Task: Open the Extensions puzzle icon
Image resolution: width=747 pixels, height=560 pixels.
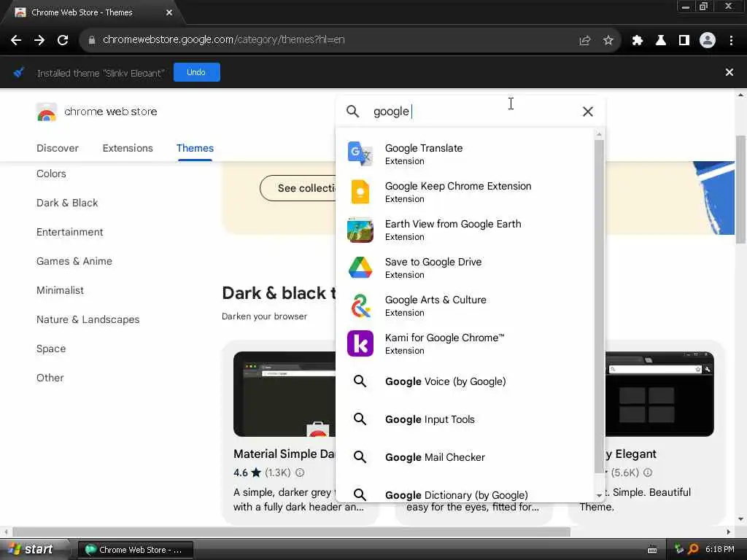Action: [638, 41]
